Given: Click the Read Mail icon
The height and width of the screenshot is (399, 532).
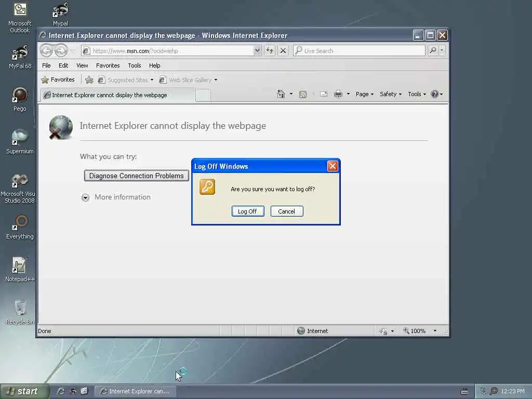Looking at the screenshot, I should tap(324, 94).
